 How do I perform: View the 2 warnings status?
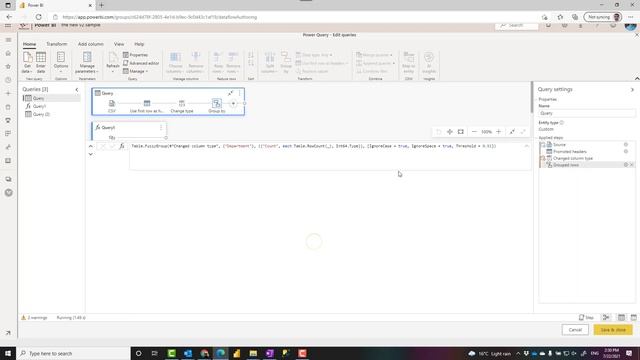pos(34,318)
